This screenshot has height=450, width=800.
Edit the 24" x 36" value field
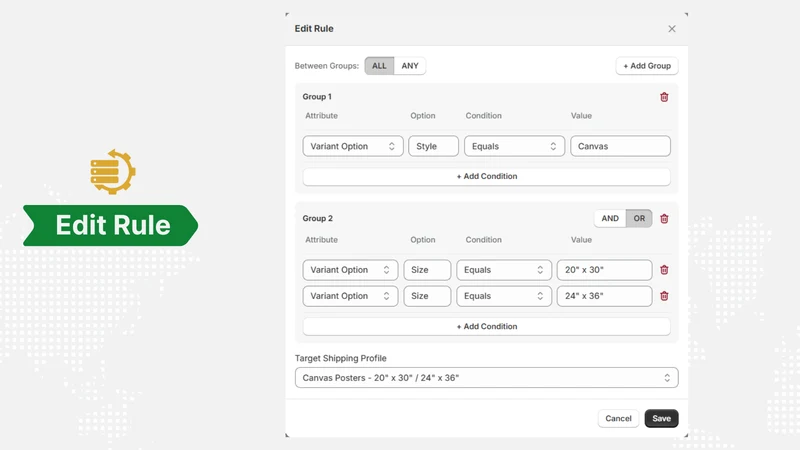pos(605,296)
